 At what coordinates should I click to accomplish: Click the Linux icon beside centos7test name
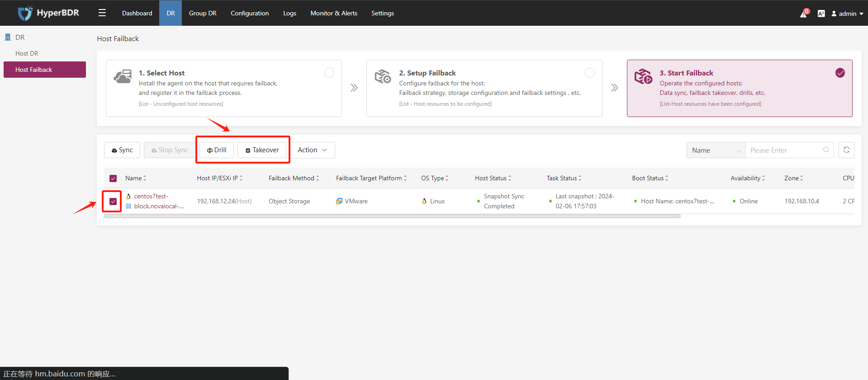coord(128,196)
